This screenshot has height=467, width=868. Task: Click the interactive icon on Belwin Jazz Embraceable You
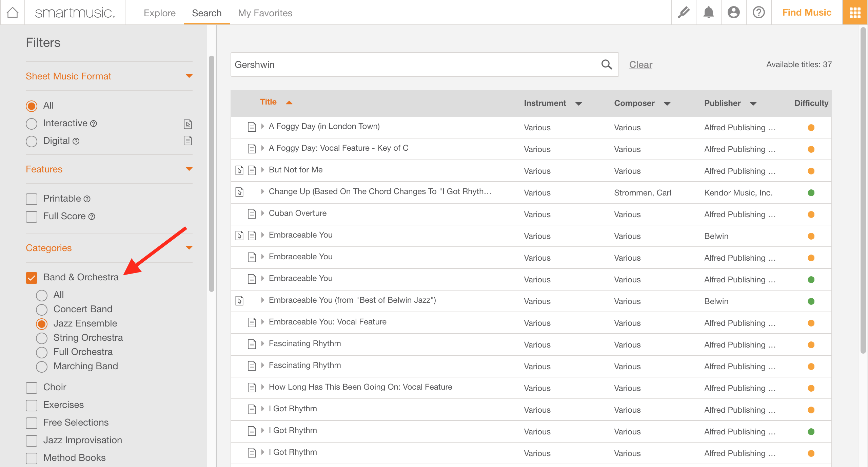239,301
